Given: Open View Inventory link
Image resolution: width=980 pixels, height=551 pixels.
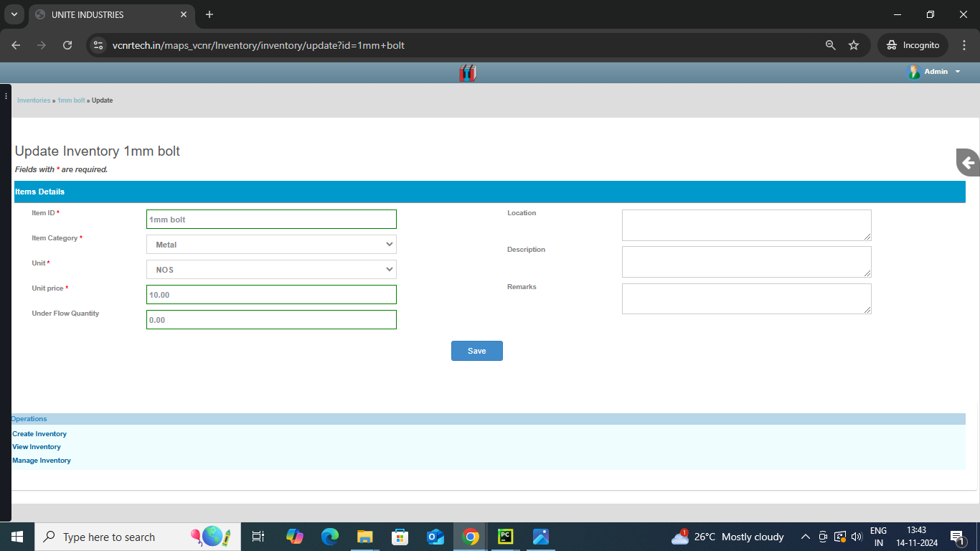Looking at the screenshot, I should pyautogui.click(x=37, y=447).
